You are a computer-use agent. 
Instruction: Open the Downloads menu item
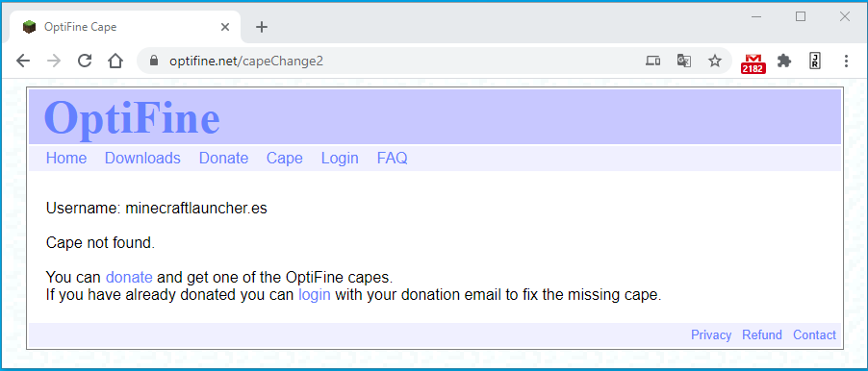pyautogui.click(x=142, y=159)
